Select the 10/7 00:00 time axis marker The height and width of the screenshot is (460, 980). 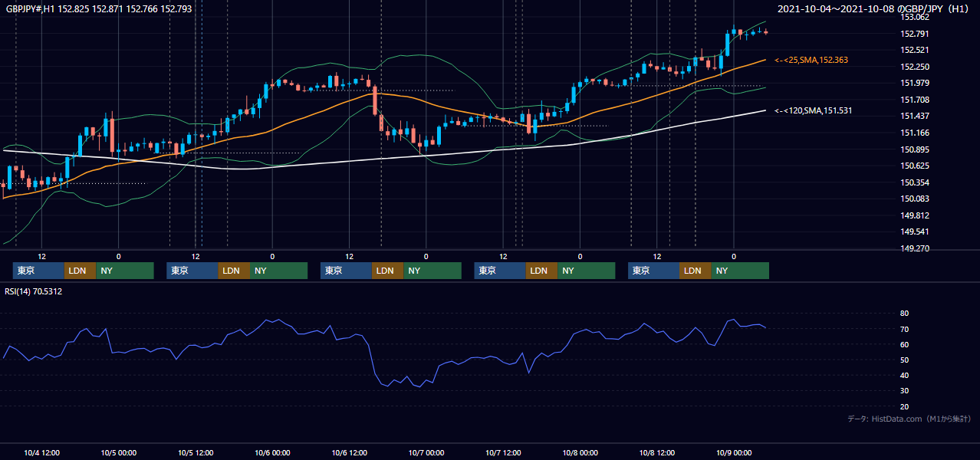click(x=426, y=452)
